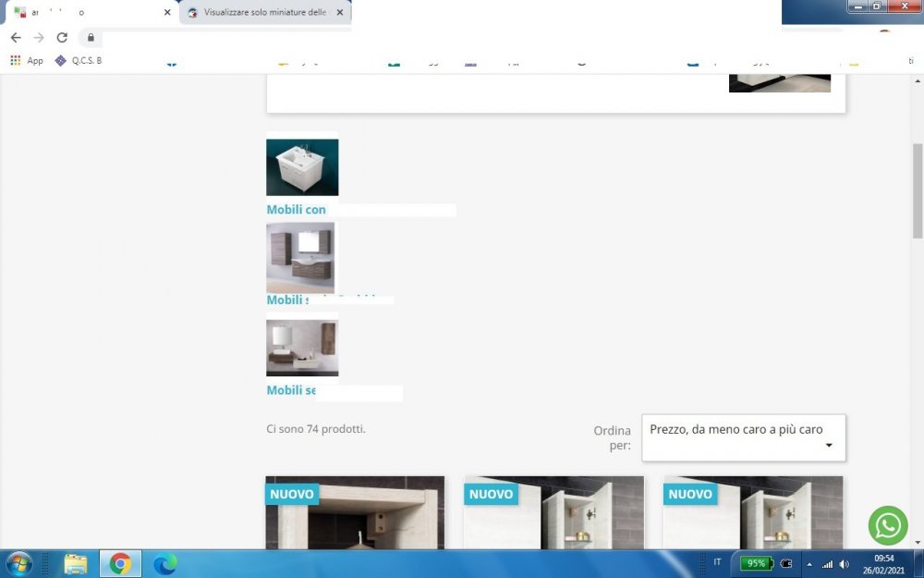Open the Q.C.S. B bookmark

79,60
